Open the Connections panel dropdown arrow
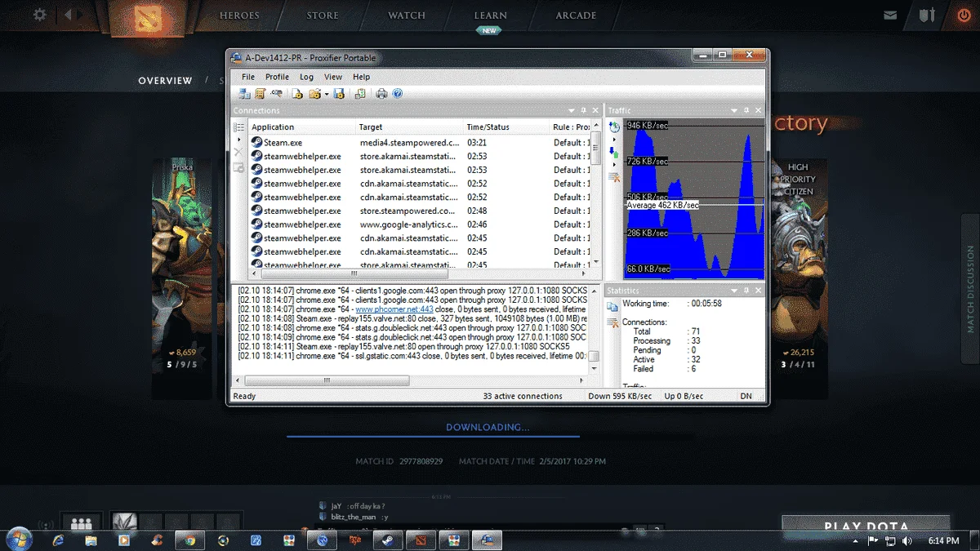980x551 pixels. [x=572, y=110]
